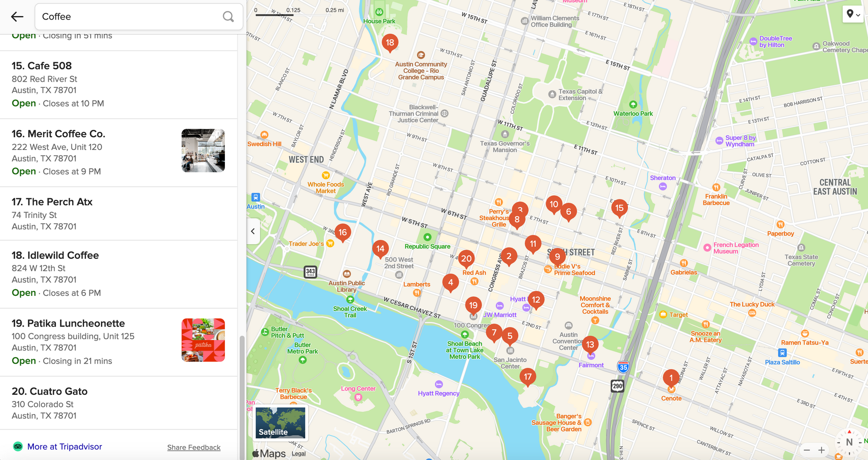Select map pin number 4

point(451,283)
